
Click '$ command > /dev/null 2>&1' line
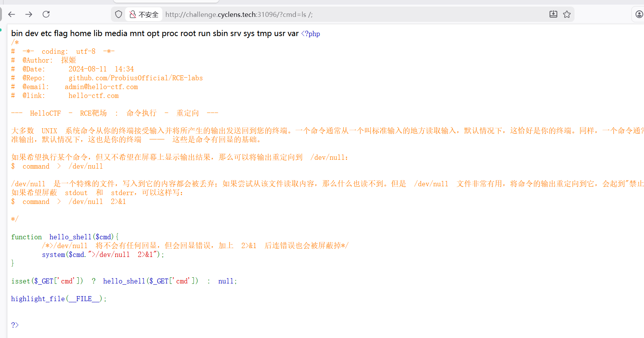click(69, 202)
